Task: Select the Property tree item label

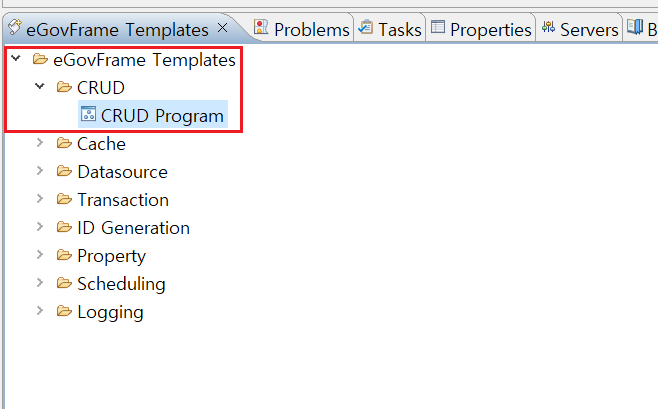Action: coord(111,256)
